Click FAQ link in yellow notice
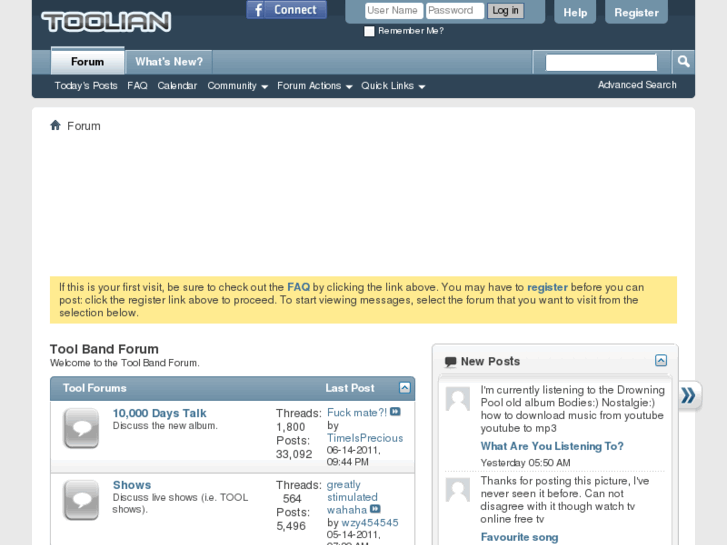Screen dimensions: 727x545 point(298,287)
